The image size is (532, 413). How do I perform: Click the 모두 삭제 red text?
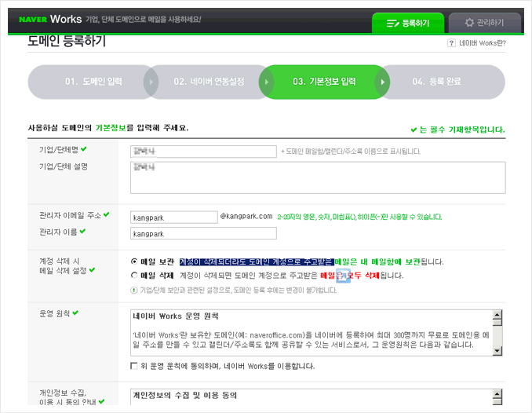(x=364, y=276)
